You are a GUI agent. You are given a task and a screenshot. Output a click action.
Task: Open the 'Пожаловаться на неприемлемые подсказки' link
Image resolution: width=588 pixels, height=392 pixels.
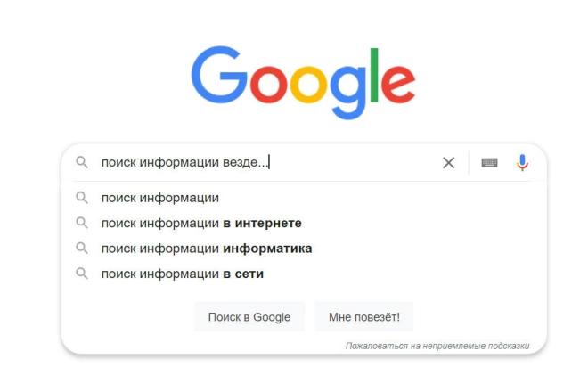point(437,345)
